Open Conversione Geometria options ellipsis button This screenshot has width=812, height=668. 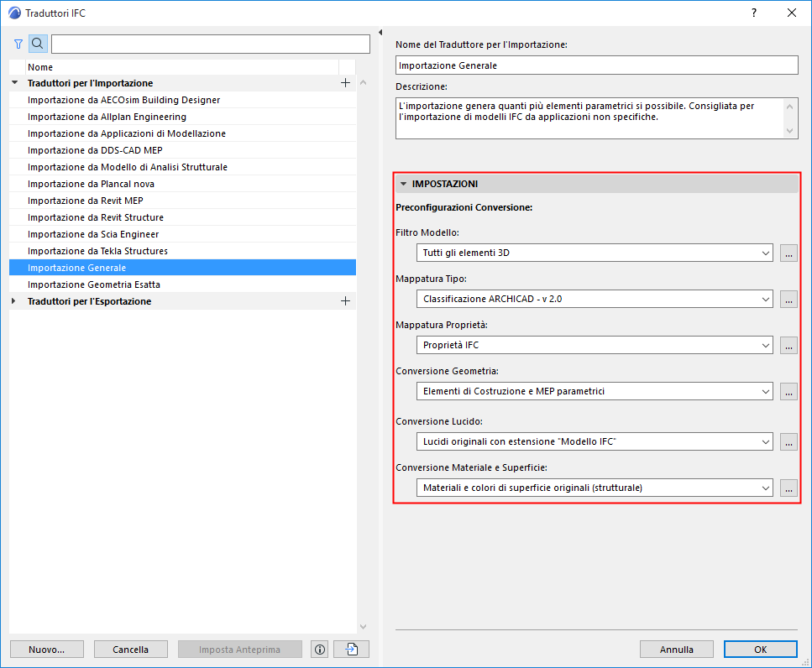[788, 391]
